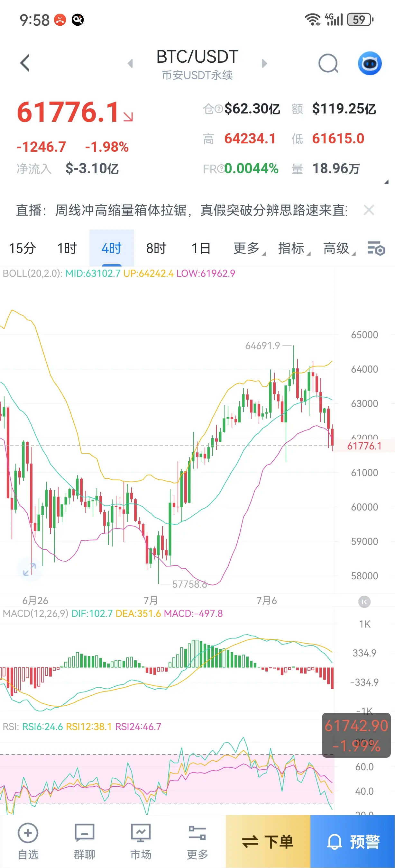Tap the 下单 order button
Image resolution: width=395 pixels, height=868 pixels.
(268, 842)
